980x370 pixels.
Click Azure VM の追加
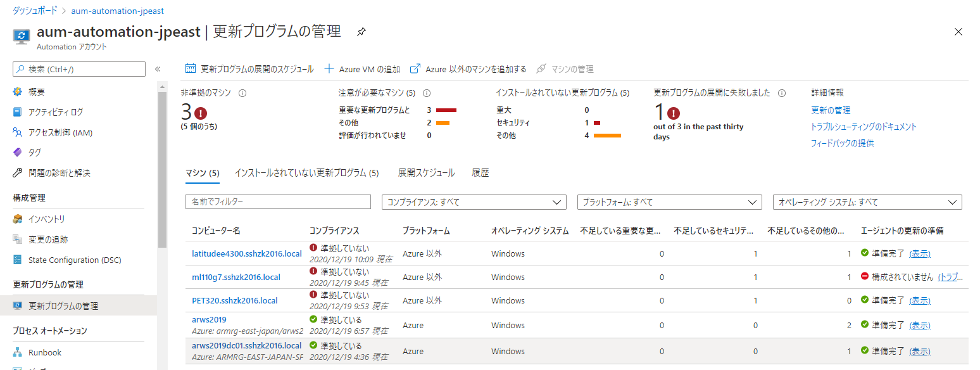pyautogui.click(x=362, y=69)
